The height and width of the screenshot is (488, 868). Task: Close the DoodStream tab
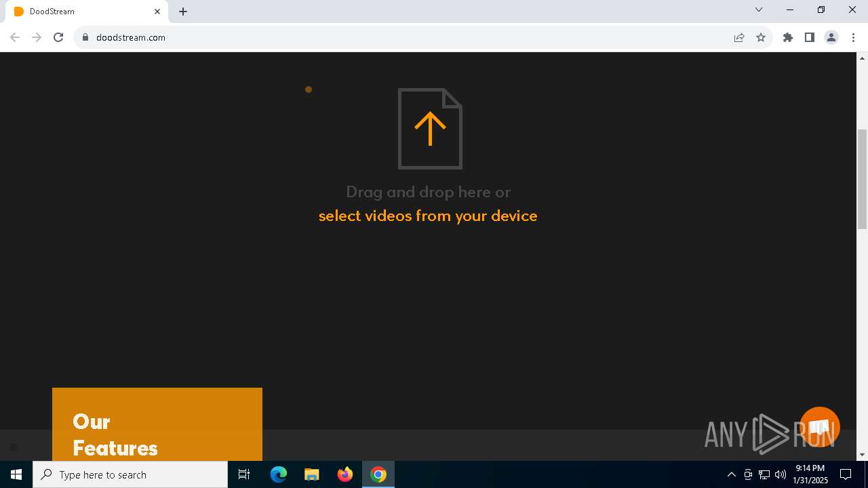[157, 12]
